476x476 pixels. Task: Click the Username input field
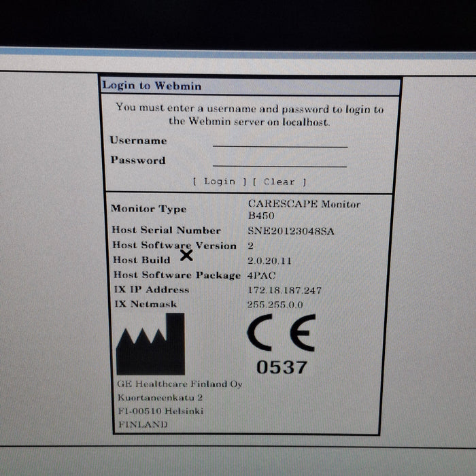(x=279, y=141)
